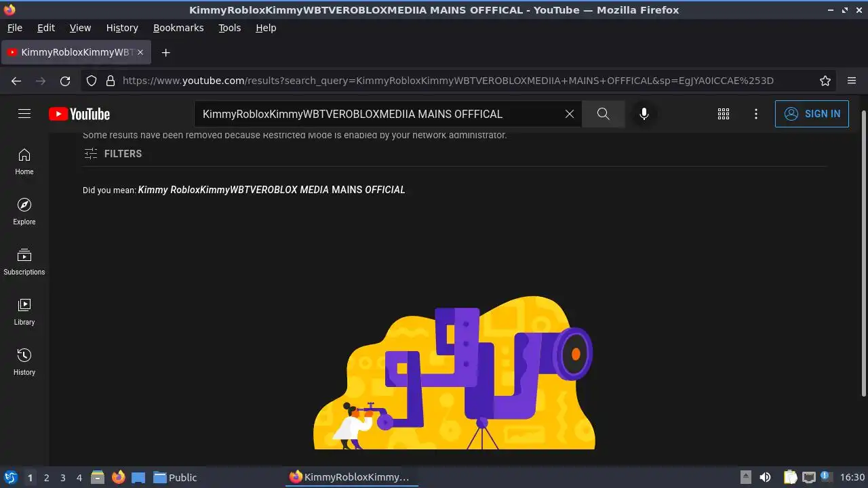
Task: View site security lock info
Action: pyautogui.click(x=111, y=81)
